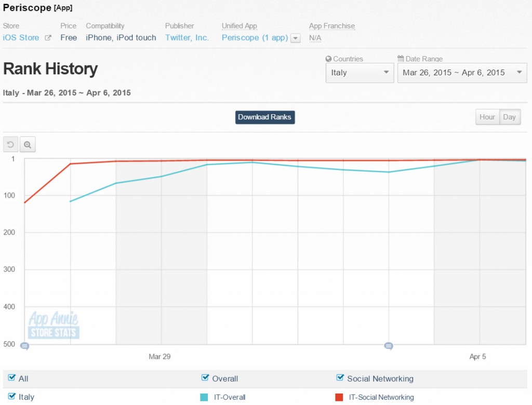Screen dimensions: 532x405
Task: Click the Download Ranks button
Action: click(265, 117)
